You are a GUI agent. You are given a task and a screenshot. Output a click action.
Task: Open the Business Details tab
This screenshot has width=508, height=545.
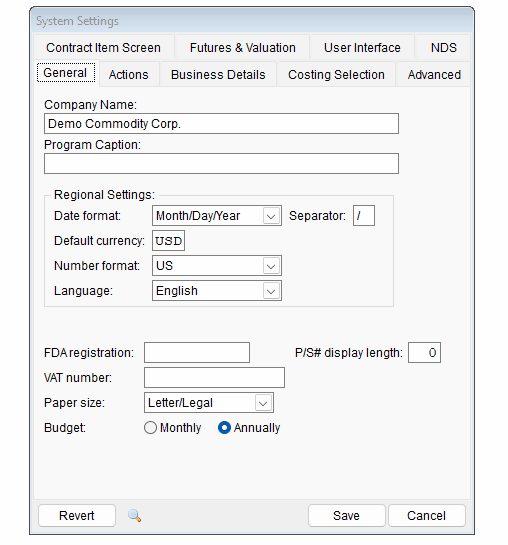coord(218,74)
